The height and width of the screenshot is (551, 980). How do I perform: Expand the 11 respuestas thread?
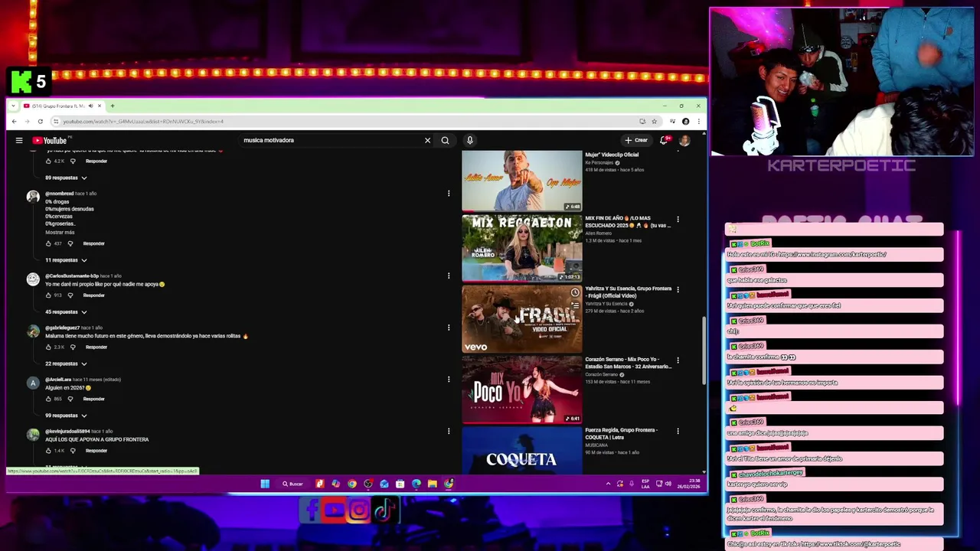click(66, 260)
